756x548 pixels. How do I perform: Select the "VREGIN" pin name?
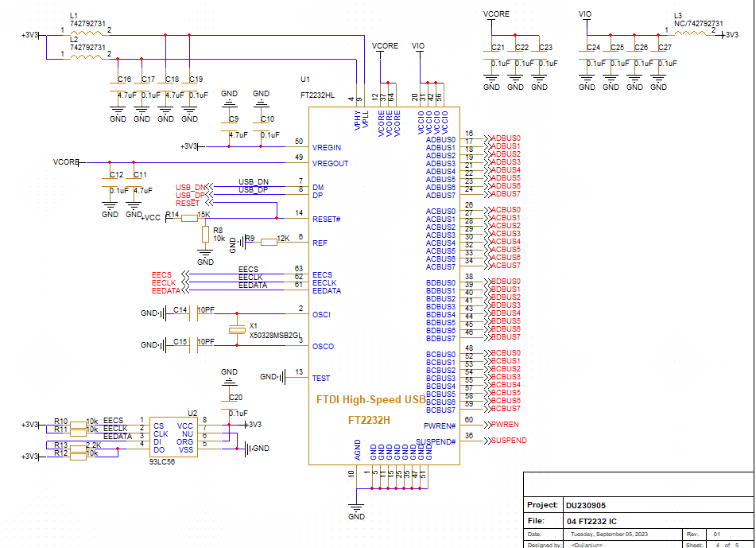click(327, 148)
